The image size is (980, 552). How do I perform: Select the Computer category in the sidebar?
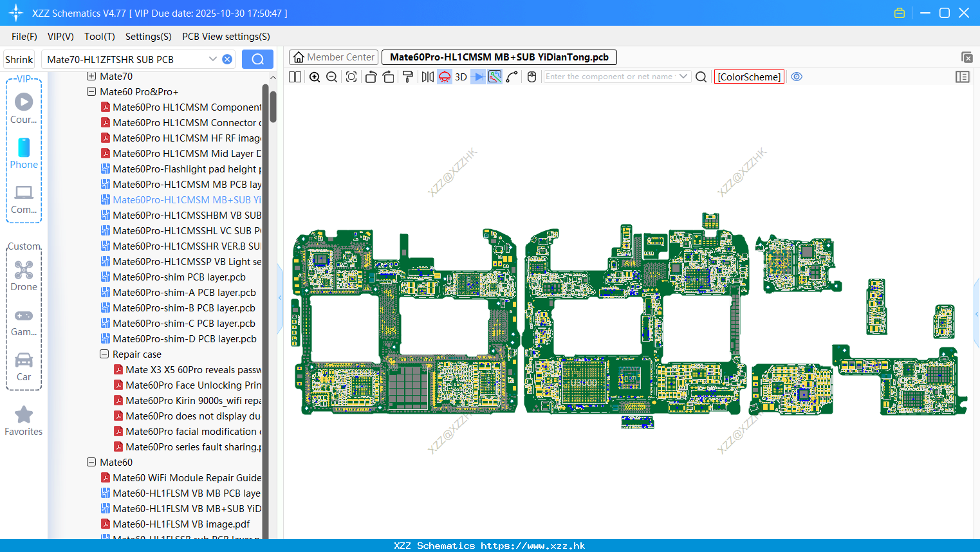click(x=24, y=198)
